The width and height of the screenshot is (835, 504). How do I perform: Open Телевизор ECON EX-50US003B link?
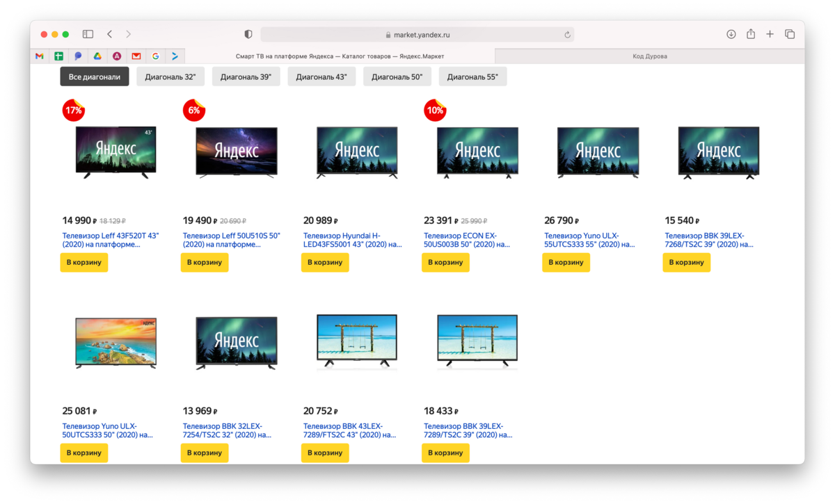click(467, 240)
